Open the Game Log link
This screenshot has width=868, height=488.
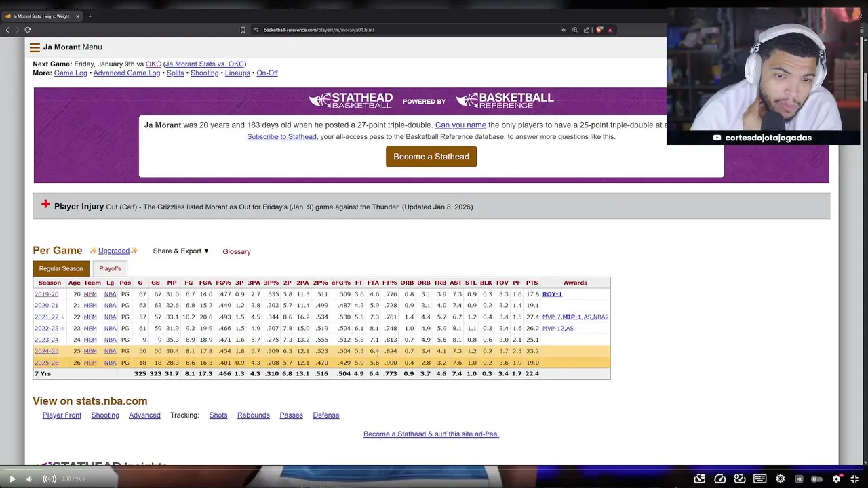point(71,73)
